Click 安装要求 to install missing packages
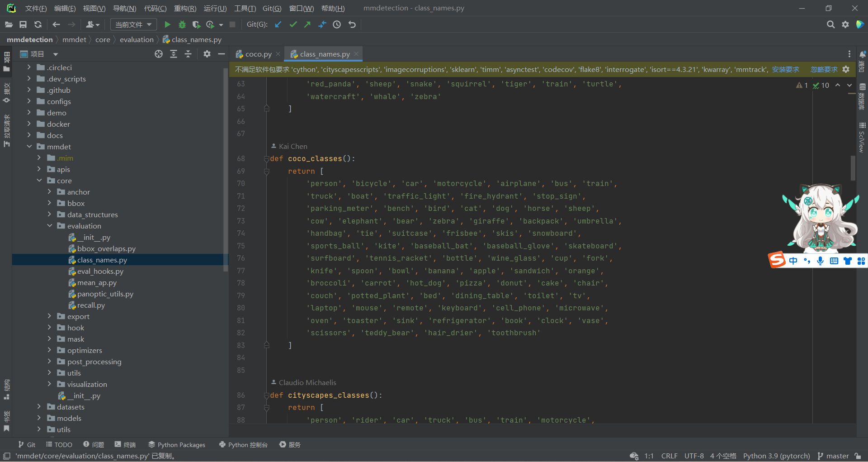This screenshot has width=868, height=462. (x=787, y=69)
